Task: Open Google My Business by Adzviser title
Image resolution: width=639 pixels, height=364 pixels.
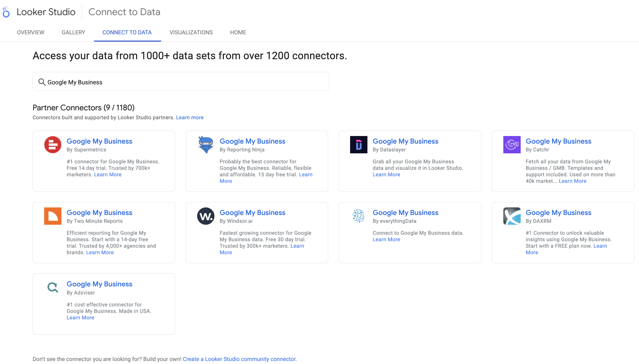Action: (99, 284)
